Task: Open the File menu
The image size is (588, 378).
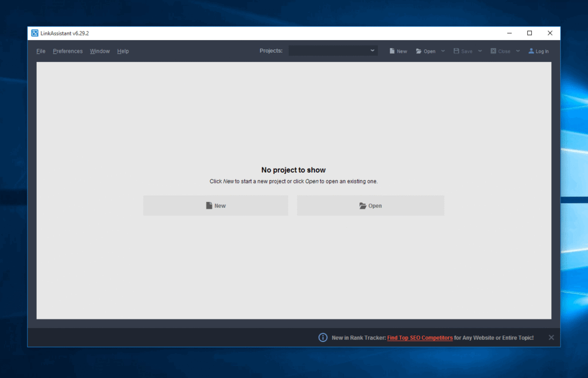Action: coord(40,51)
